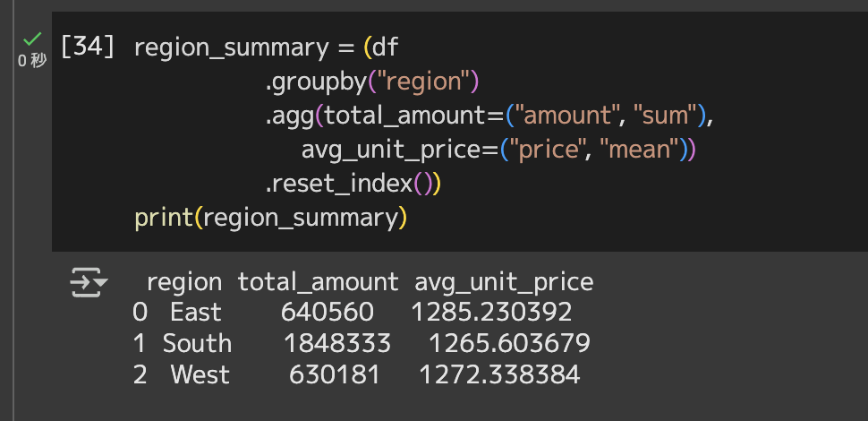Click the 0 秒 execution time label
The height and width of the screenshot is (421, 868).
[x=32, y=60]
